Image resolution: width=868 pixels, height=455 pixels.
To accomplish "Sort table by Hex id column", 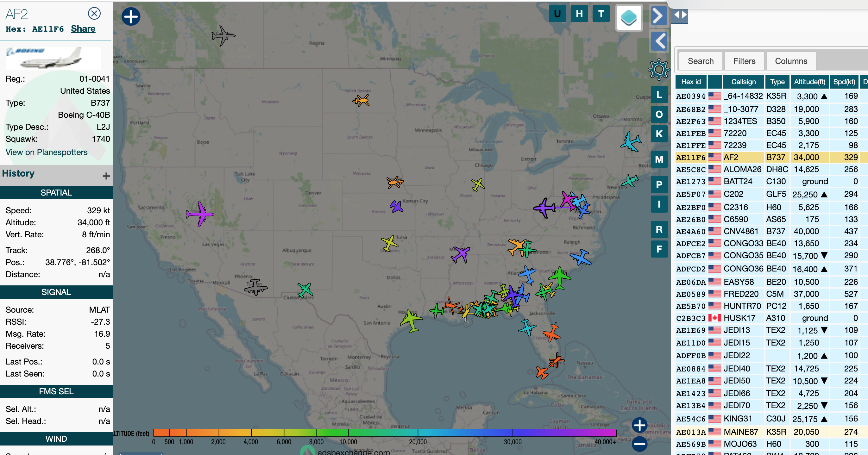I will coord(691,82).
